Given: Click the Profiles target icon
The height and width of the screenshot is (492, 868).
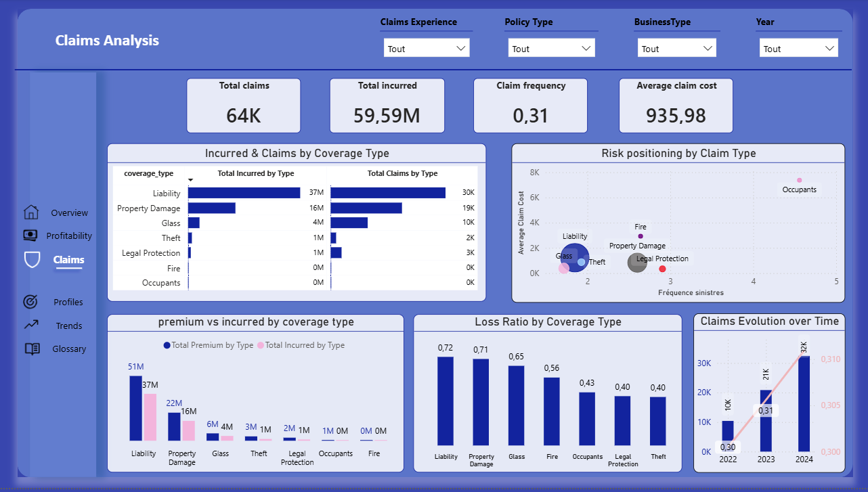Looking at the screenshot, I should tap(31, 302).
